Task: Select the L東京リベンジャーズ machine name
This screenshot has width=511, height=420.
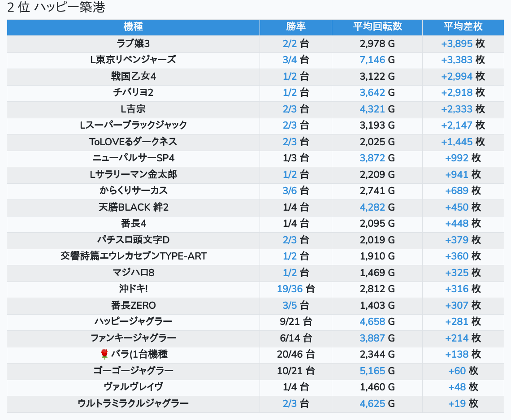Action: 133,60
